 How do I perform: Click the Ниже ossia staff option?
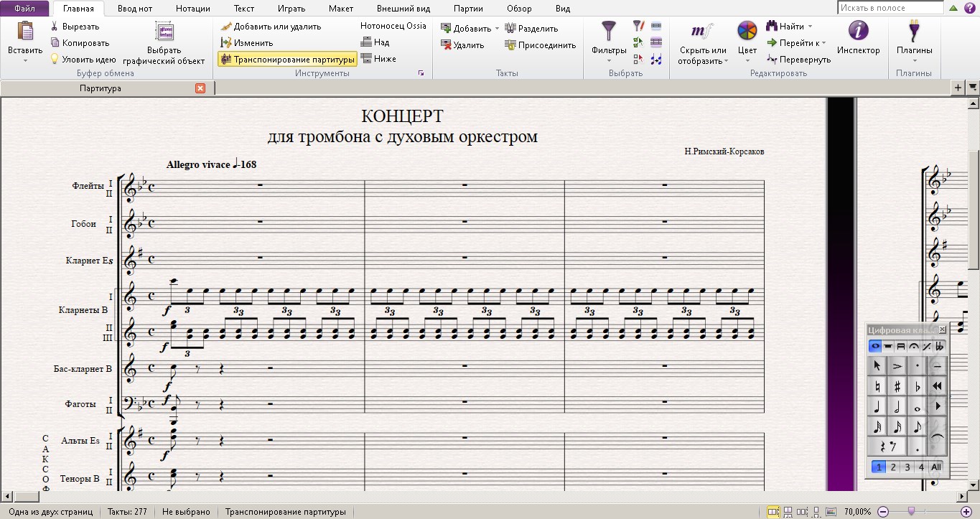coord(378,59)
